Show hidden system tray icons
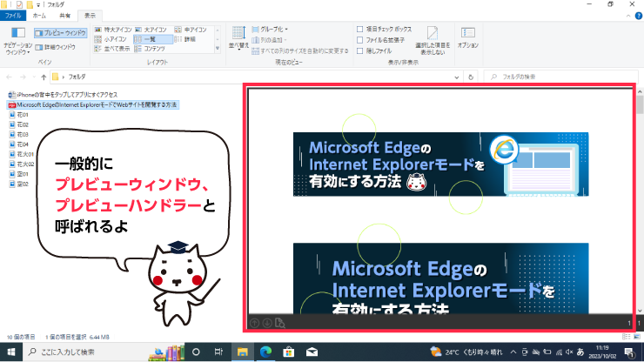The height and width of the screenshot is (362, 644). coord(513,352)
